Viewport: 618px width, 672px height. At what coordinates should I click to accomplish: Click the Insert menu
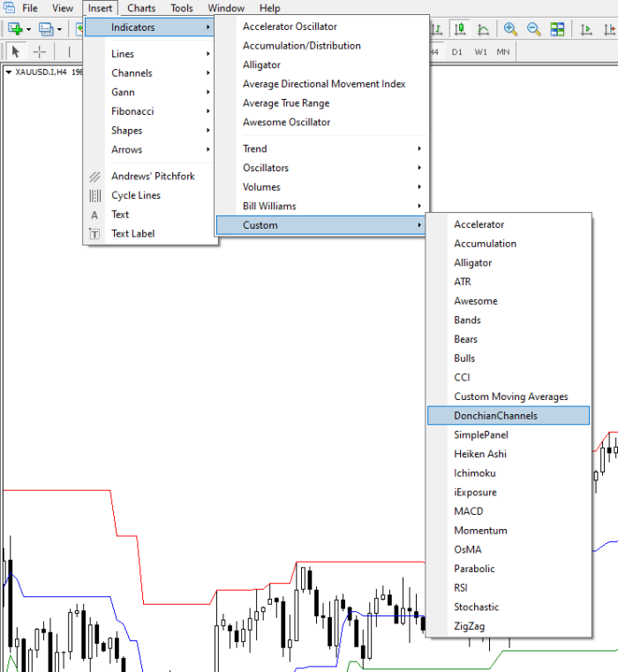(100, 8)
